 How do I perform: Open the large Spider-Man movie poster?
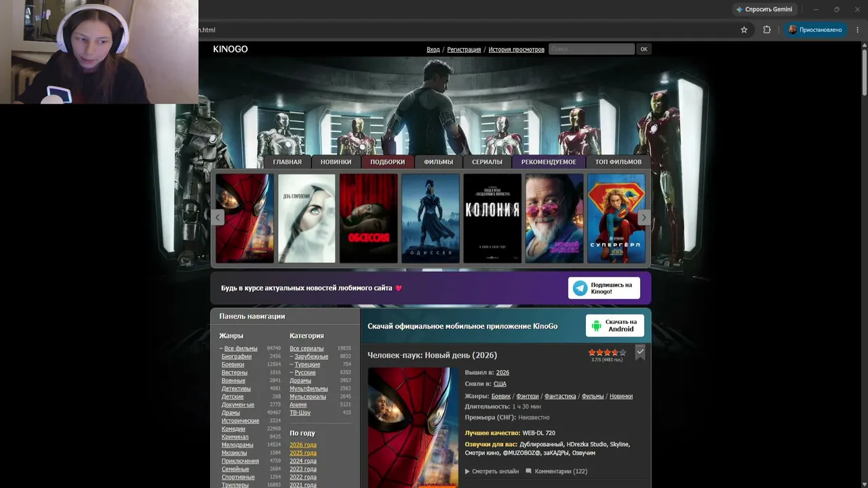click(x=413, y=428)
